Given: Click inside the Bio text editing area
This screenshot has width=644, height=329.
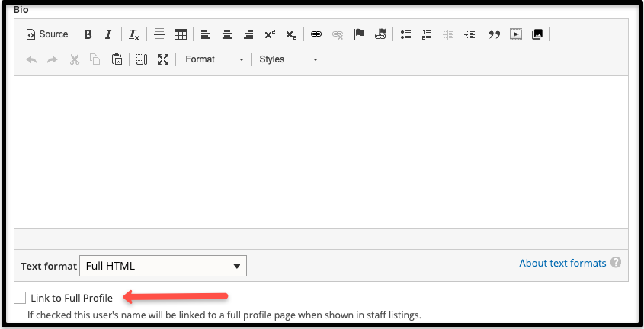Looking at the screenshot, I should [320, 152].
